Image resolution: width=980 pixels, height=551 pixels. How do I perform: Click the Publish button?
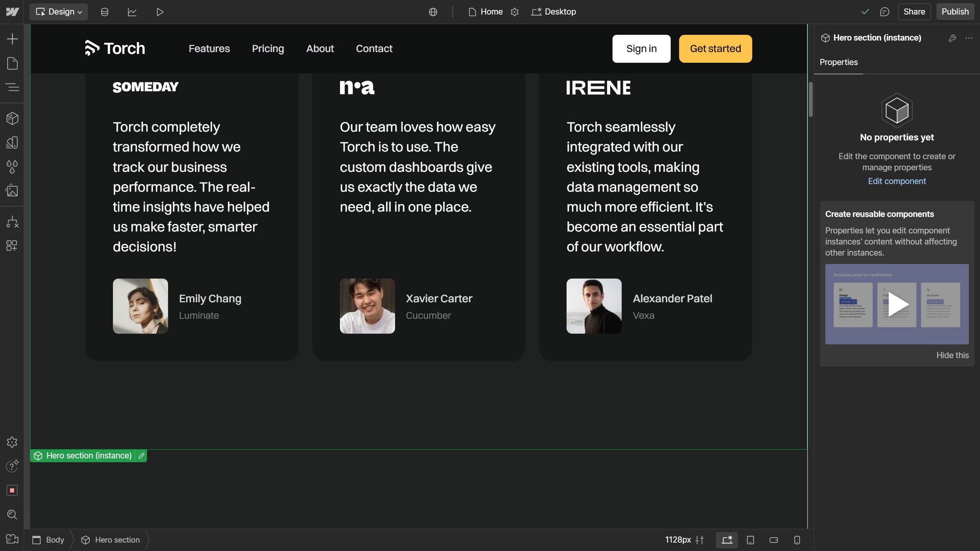point(955,12)
